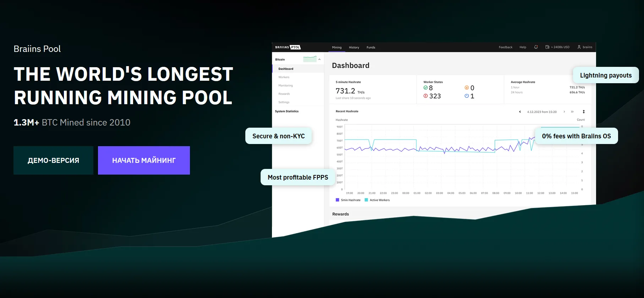
Task: Open the notifications bell icon
Action: click(536, 47)
